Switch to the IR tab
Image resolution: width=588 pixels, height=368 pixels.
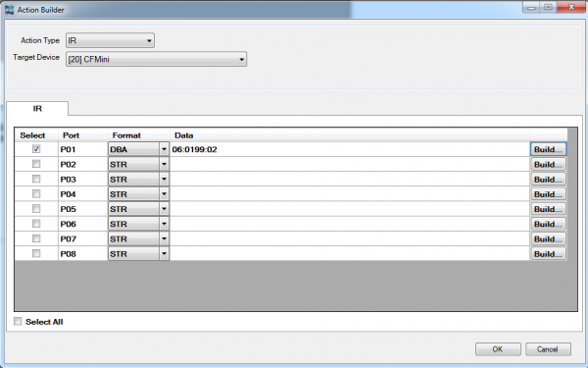click(37, 109)
